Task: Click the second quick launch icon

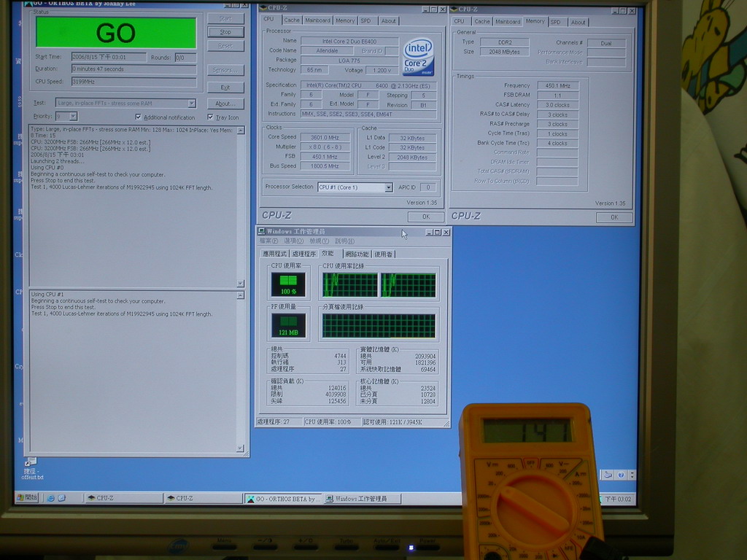Action: [62, 498]
